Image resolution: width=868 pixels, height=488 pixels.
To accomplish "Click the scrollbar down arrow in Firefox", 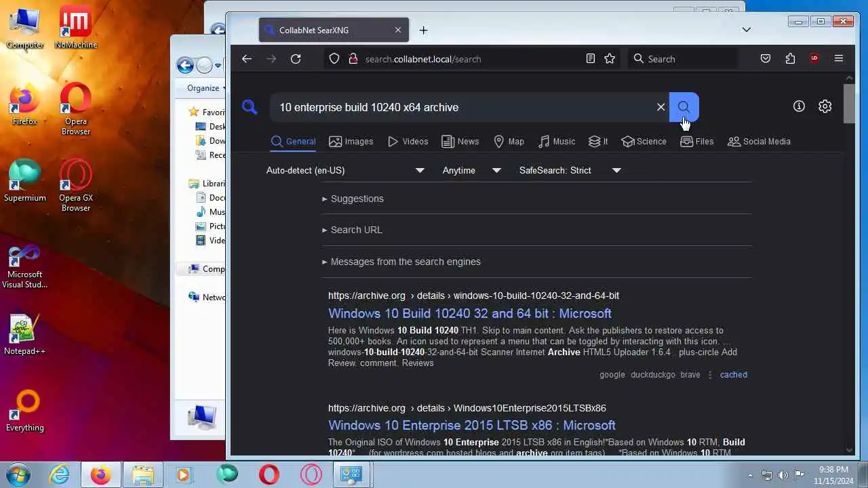I will point(850,449).
